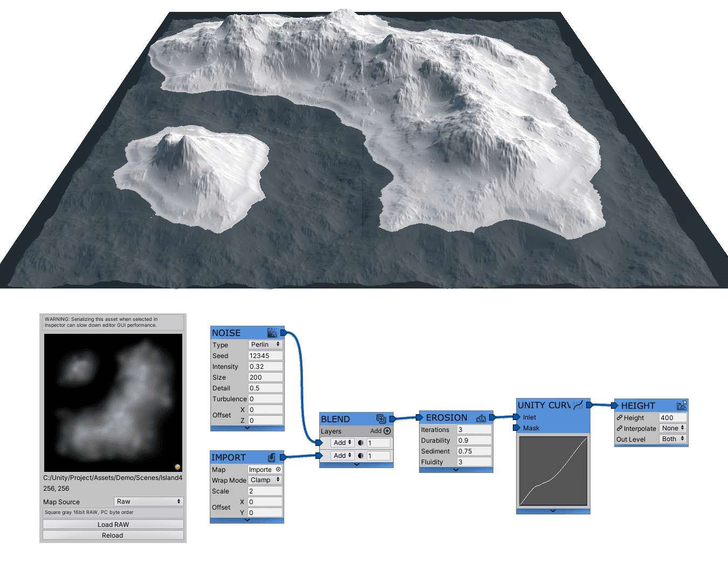Open the Map object picker circle

[x=278, y=469]
